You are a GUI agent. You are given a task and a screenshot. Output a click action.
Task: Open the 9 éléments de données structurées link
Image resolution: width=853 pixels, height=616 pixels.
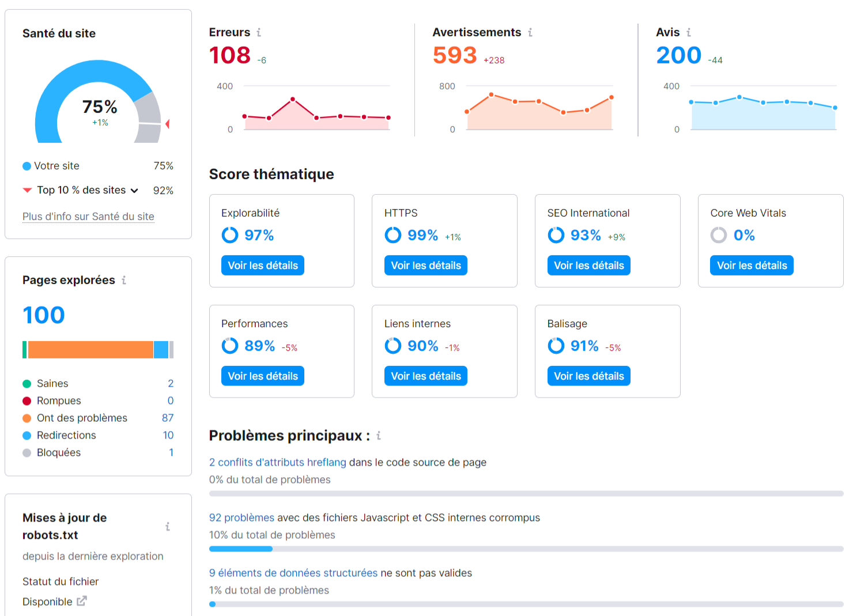293,573
